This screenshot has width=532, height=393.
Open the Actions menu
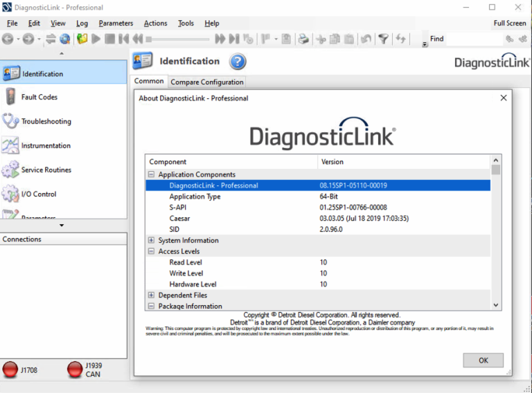[155, 23]
